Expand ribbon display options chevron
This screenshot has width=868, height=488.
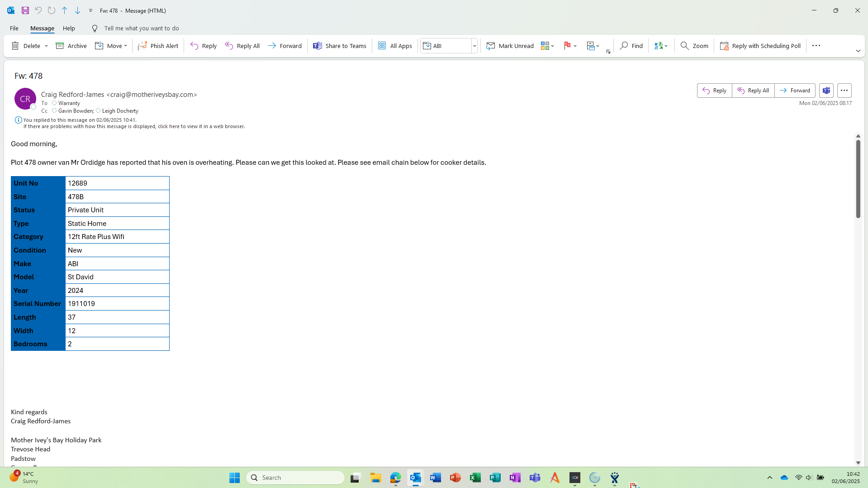click(x=858, y=51)
